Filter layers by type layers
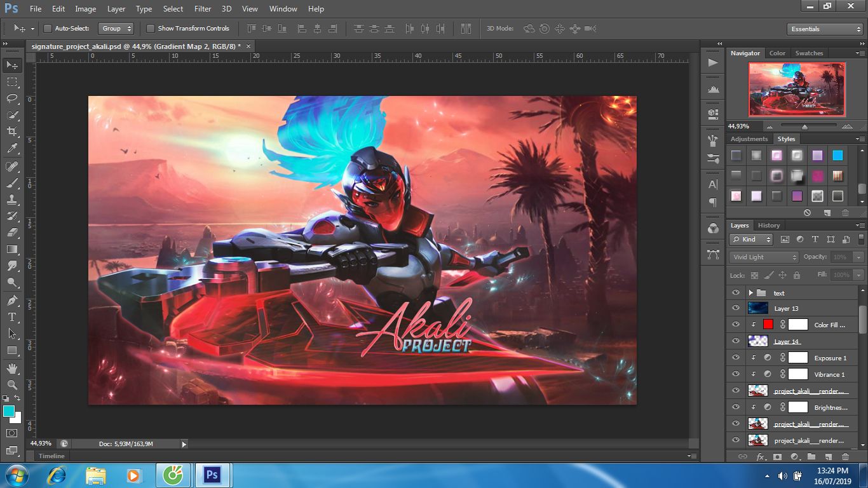 click(815, 240)
